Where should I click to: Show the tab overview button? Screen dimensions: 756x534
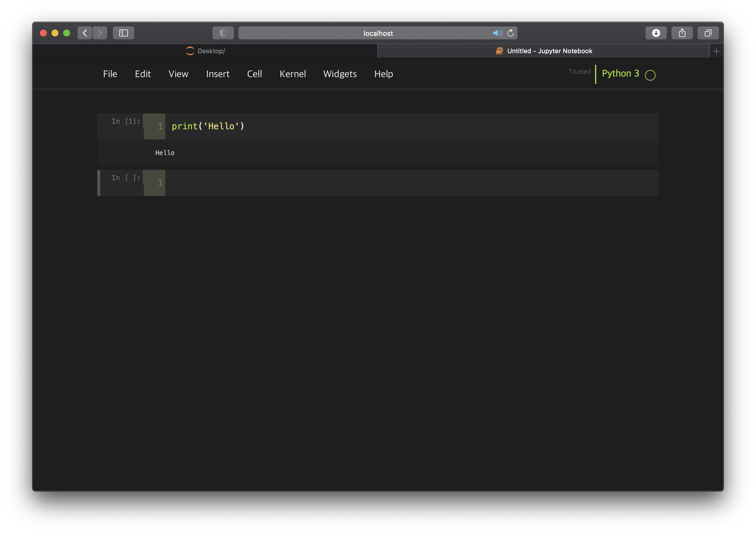[x=708, y=33]
